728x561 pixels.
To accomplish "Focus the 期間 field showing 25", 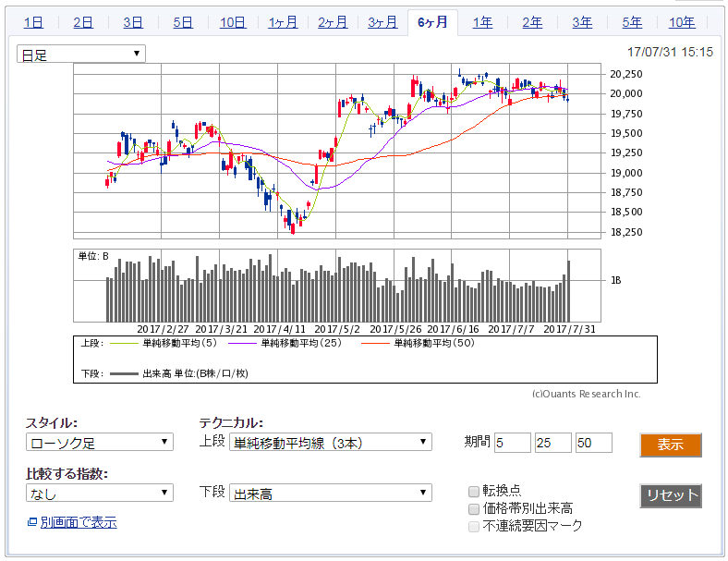I will 552,443.
